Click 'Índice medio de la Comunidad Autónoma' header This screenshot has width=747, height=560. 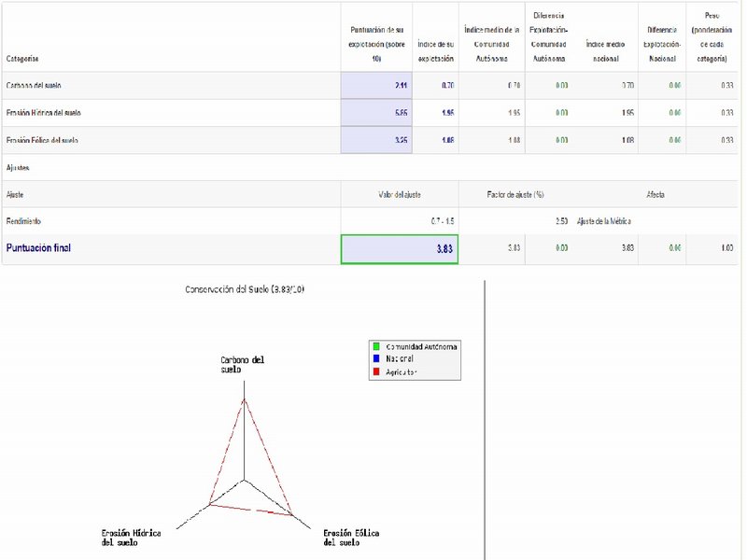(492, 44)
